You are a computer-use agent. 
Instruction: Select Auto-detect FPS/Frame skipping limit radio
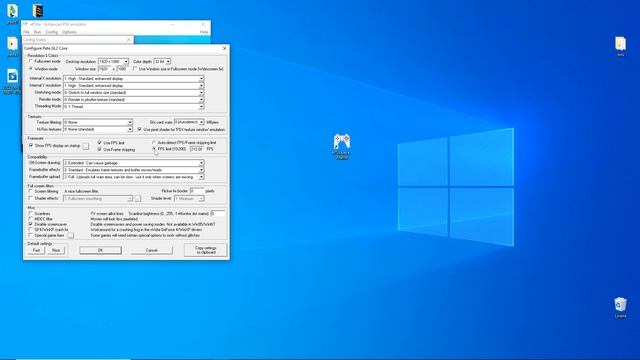coord(154,143)
